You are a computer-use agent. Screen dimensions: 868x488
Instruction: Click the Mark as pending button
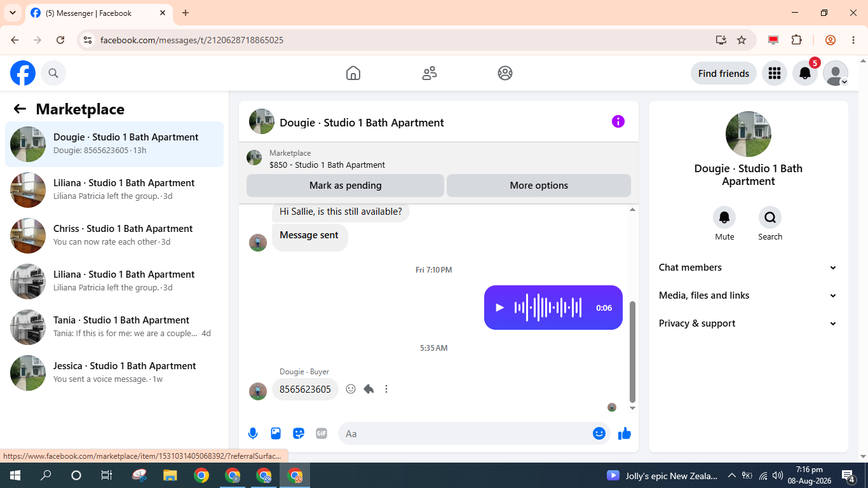345,186
